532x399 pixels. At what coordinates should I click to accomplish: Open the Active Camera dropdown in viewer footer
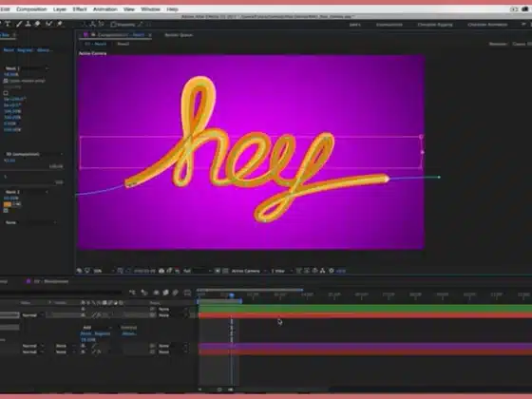[248, 271]
